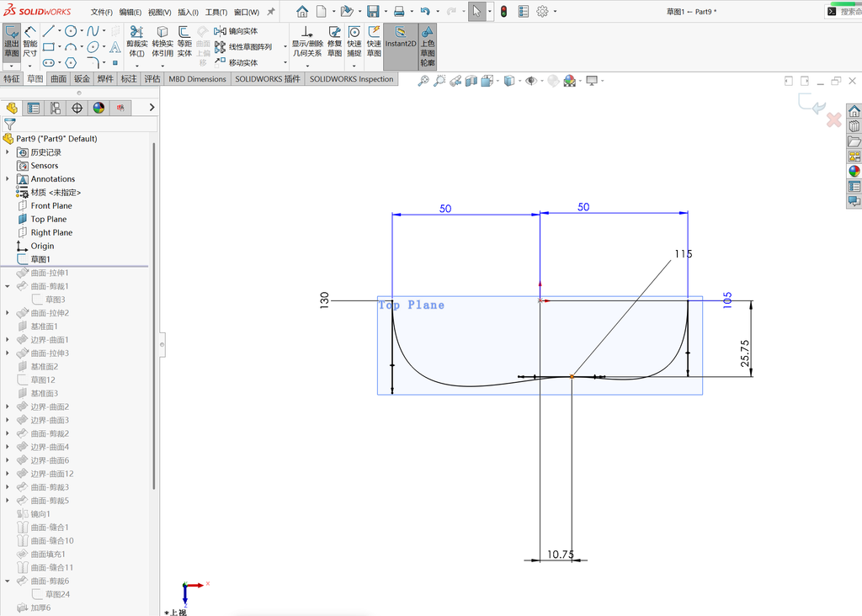Expand the 历史记录 tree node
The height and width of the screenshot is (616, 862).
7,151
